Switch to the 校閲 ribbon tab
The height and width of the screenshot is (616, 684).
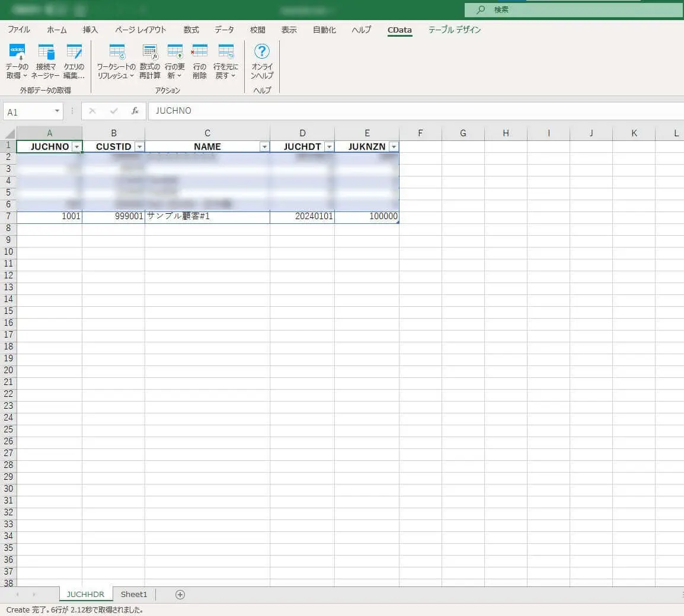click(x=257, y=30)
